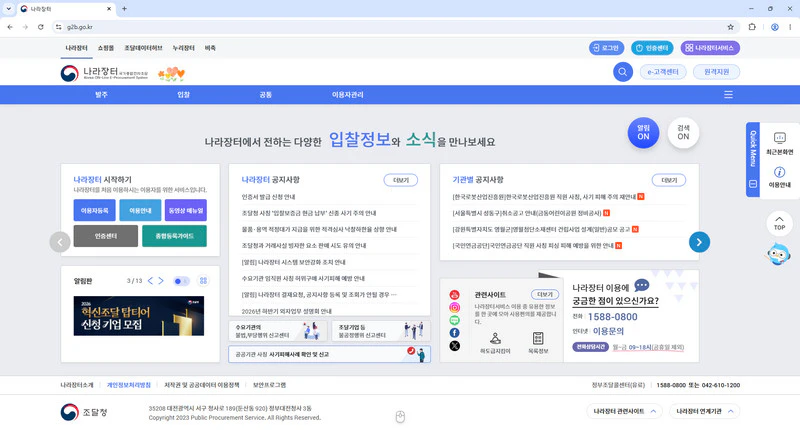Show all 알림판 banners with grid icon
This screenshot has height=430, width=800.
pos(203,281)
